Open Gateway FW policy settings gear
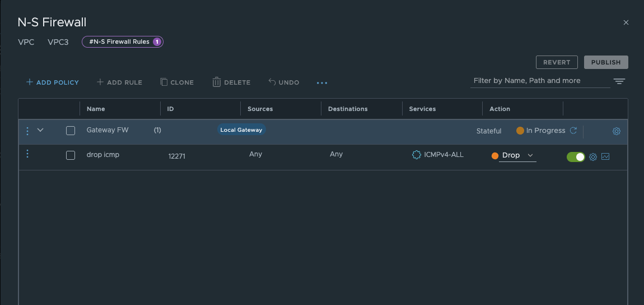 coord(617,131)
